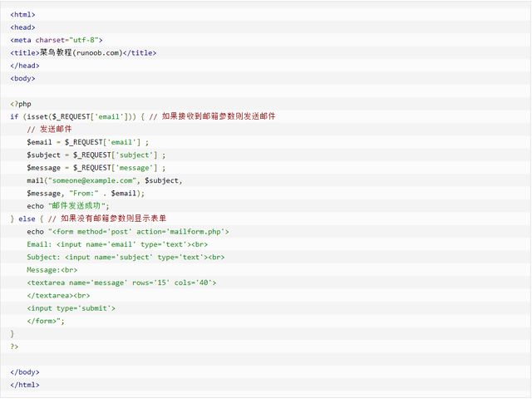This screenshot has height=403, width=532.
Task: Click the $subject assignment line
Action: (96, 155)
